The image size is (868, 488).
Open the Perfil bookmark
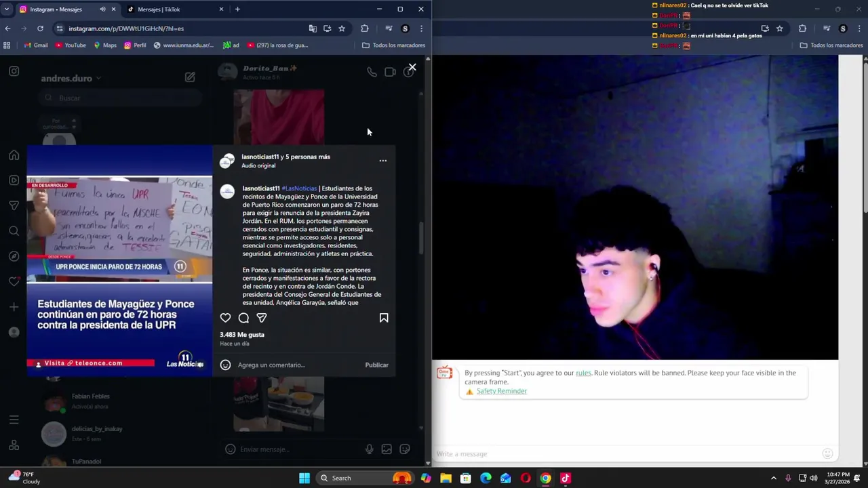(135, 45)
